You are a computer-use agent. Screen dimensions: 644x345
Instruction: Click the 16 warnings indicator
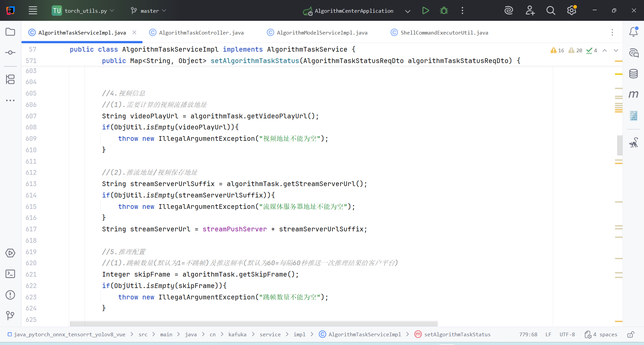coord(557,50)
